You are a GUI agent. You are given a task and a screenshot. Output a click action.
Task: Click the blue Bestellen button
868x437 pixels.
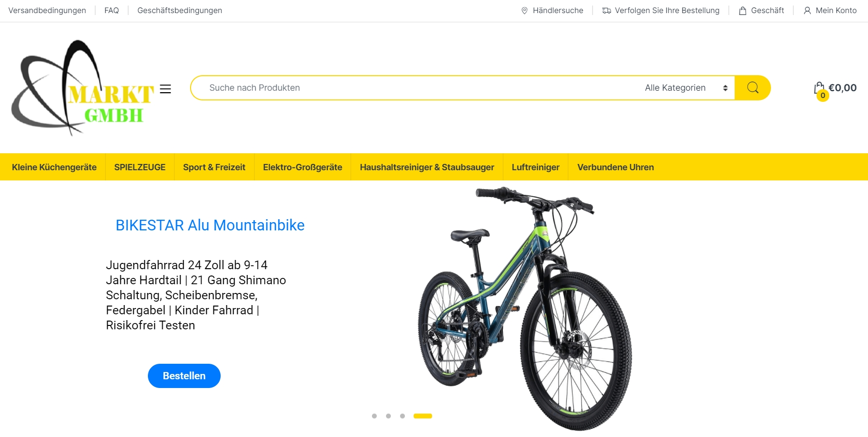pos(184,376)
